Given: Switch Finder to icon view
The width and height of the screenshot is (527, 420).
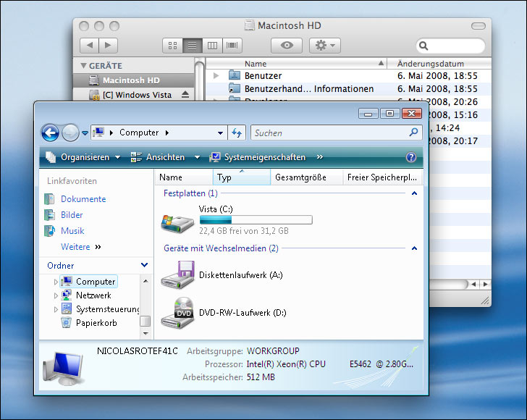Looking at the screenshot, I should click(x=172, y=45).
